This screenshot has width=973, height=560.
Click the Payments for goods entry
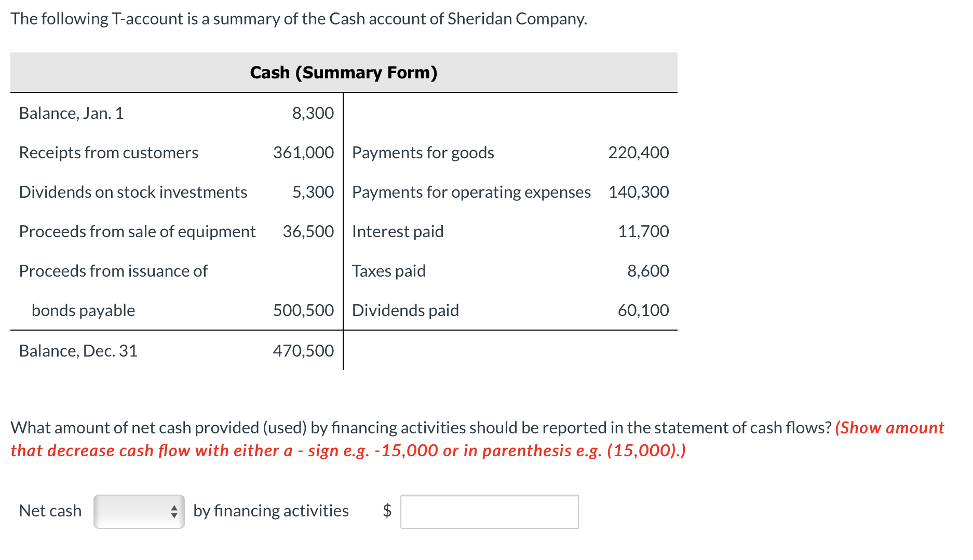(x=423, y=152)
